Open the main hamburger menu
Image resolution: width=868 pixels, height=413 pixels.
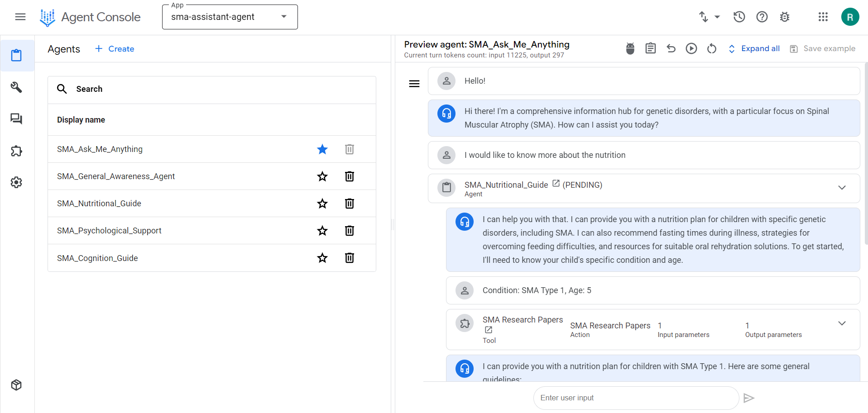tap(20, 17)
